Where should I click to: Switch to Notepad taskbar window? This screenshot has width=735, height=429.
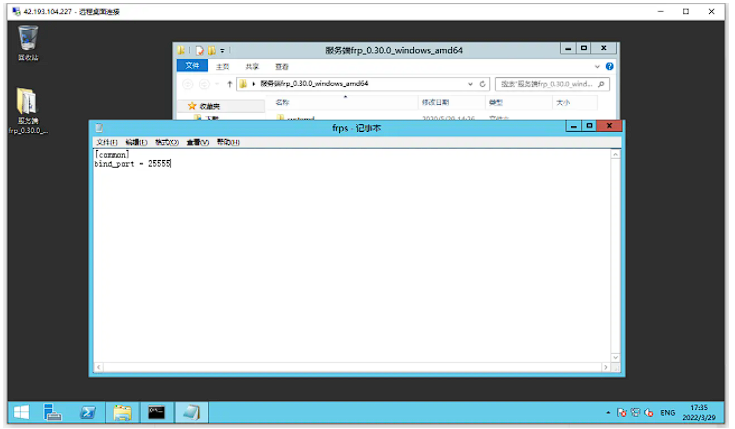pyautogui.click(x=190, y=411)
